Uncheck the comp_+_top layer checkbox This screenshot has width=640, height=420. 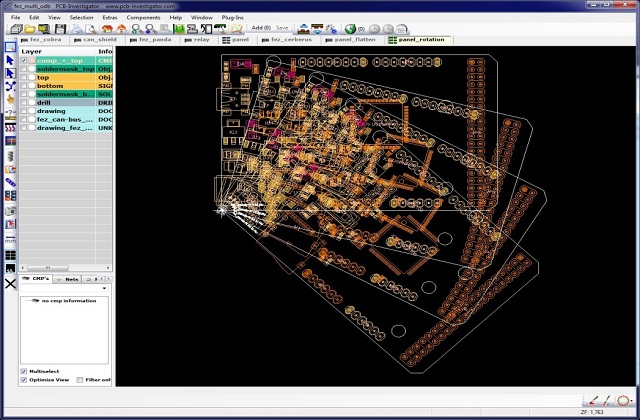point(25,60)
